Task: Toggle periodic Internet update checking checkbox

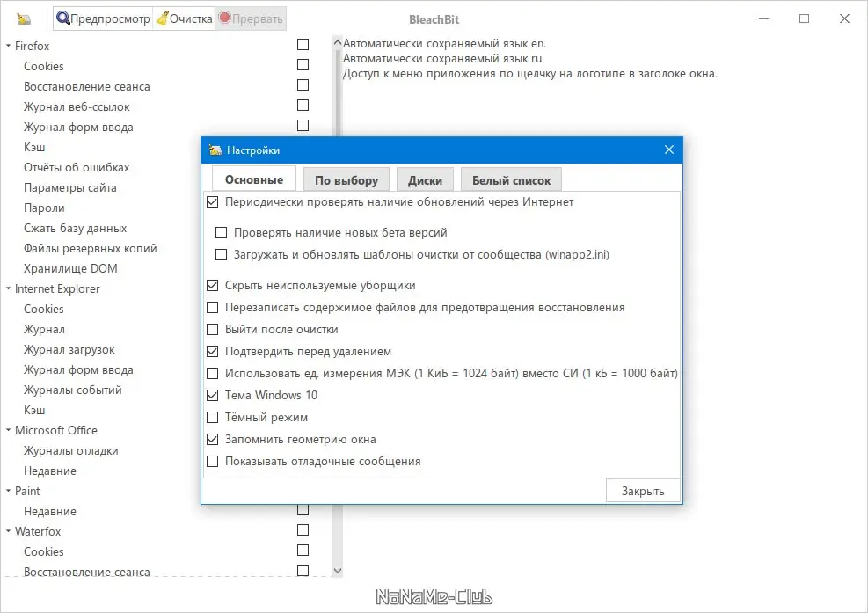Action: pyautogui.click(x=213, y=202)
